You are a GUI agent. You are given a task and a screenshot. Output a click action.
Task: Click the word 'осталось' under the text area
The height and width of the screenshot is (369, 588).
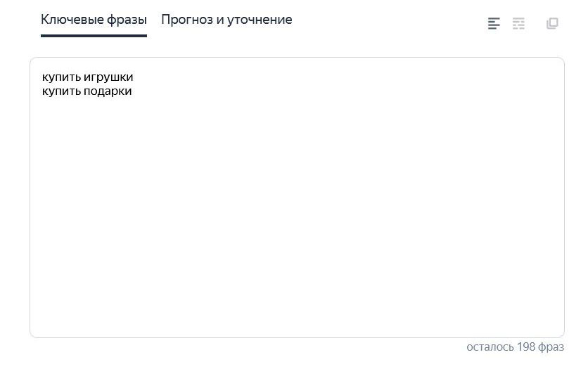click(x=490, y=347)
